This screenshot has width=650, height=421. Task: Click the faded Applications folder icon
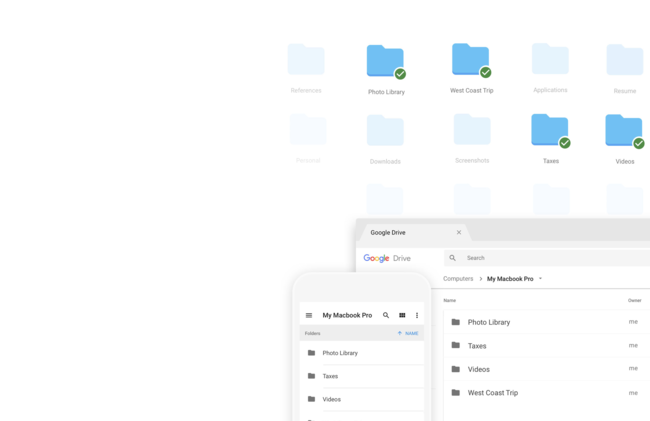coord(550,59)
